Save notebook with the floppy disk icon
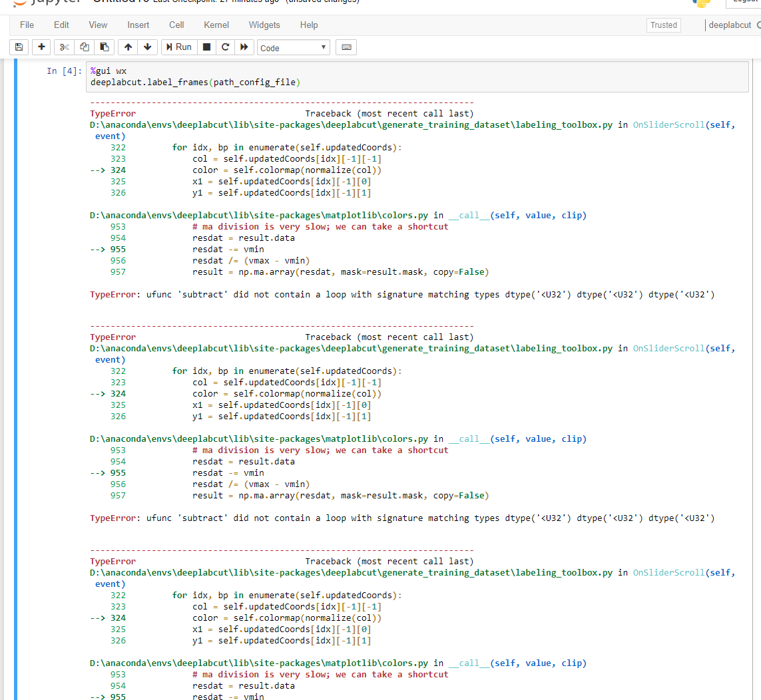The image size is (761, 700). click(x=19, y=47)
